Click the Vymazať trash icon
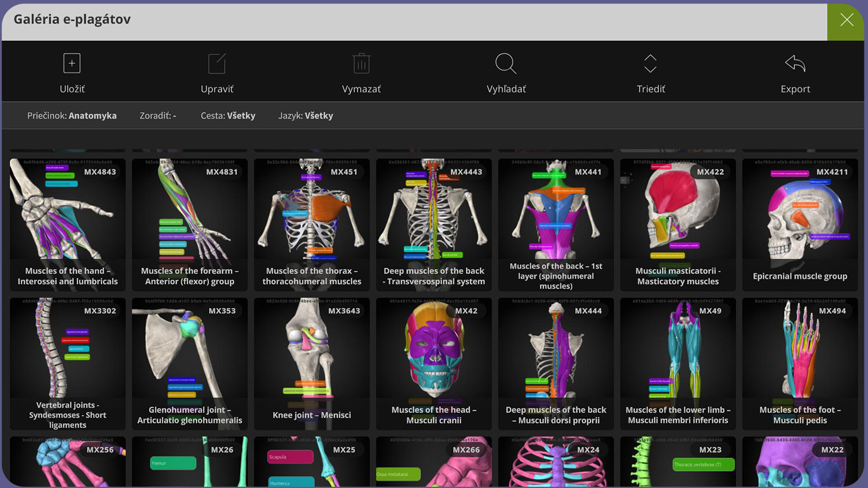The width and height of the screenshot is (868, 488). [x=361, y=64]
